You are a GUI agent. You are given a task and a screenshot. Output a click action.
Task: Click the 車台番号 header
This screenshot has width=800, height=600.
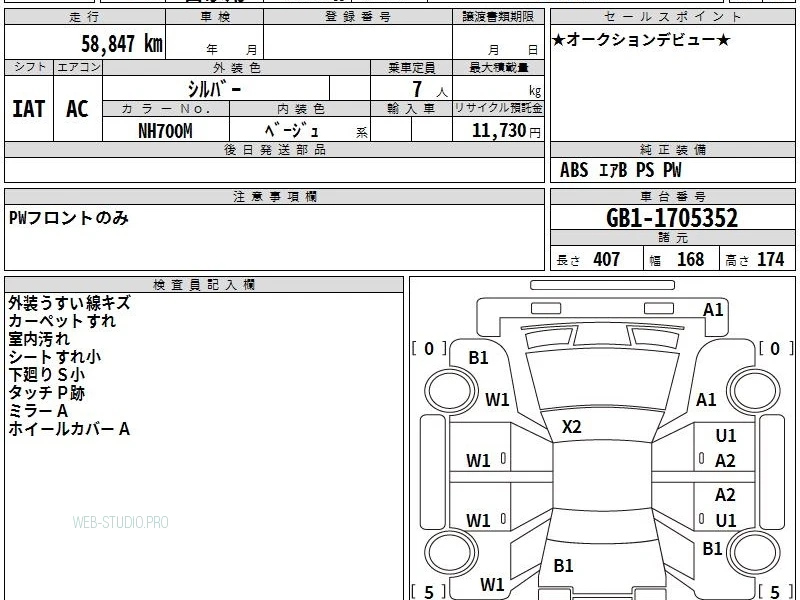[x=672, y=196]
